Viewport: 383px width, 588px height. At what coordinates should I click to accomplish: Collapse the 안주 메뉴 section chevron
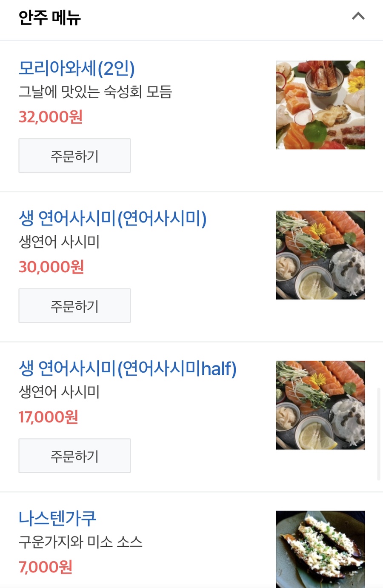click(x=358, y=17)
